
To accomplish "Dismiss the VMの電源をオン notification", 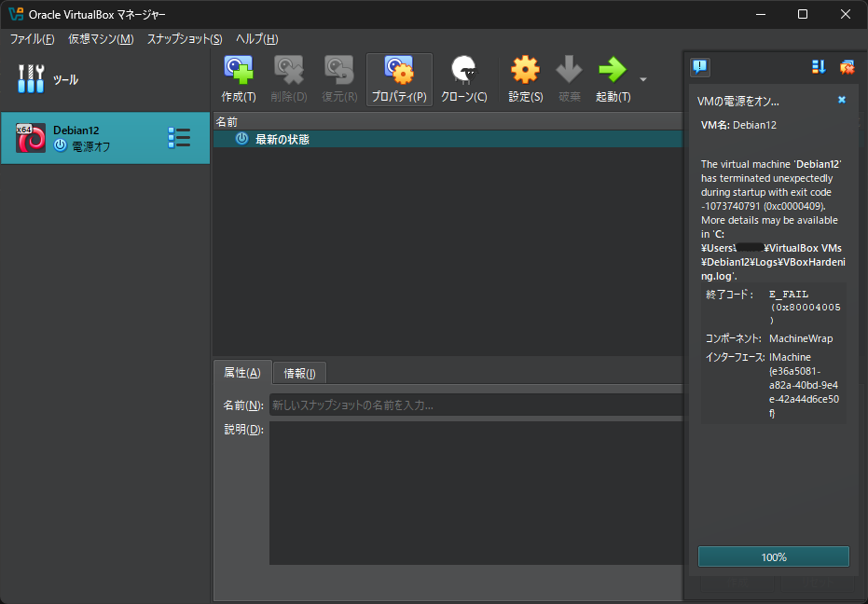I will [842, 100].
